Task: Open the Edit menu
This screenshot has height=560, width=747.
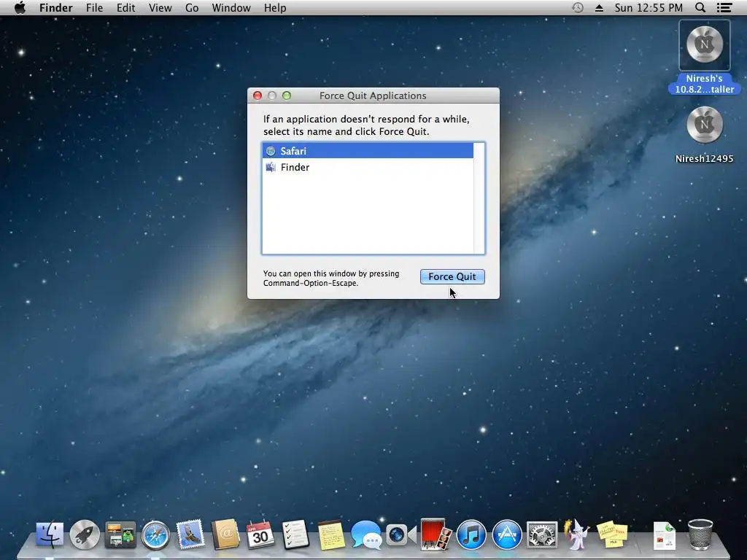Action: (x=125, y=7)
